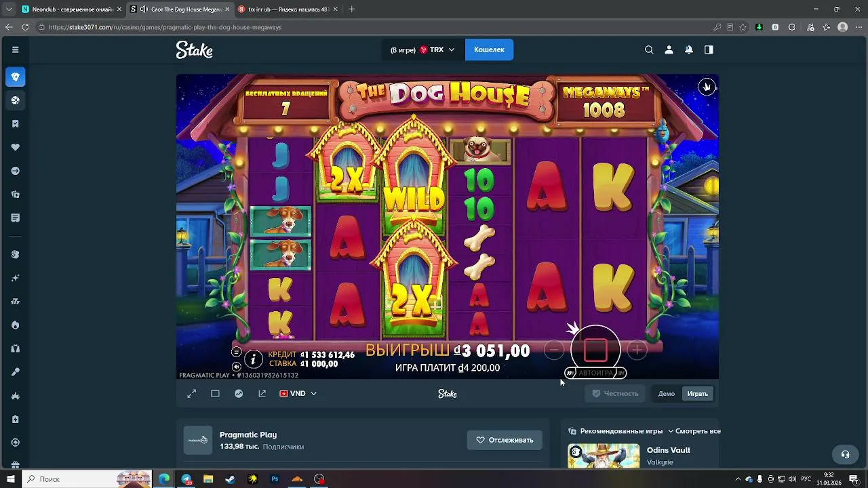Screen dimensions: 868x488
Task: Switch to the Neonclub browser tab
Action: (71, 9)
